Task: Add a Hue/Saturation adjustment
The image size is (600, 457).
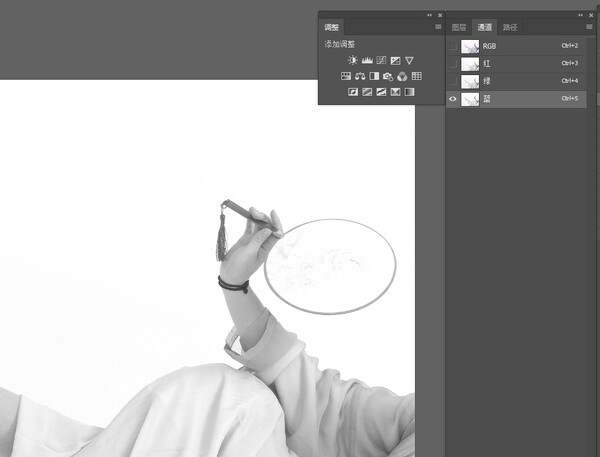Action: (346, 76)
